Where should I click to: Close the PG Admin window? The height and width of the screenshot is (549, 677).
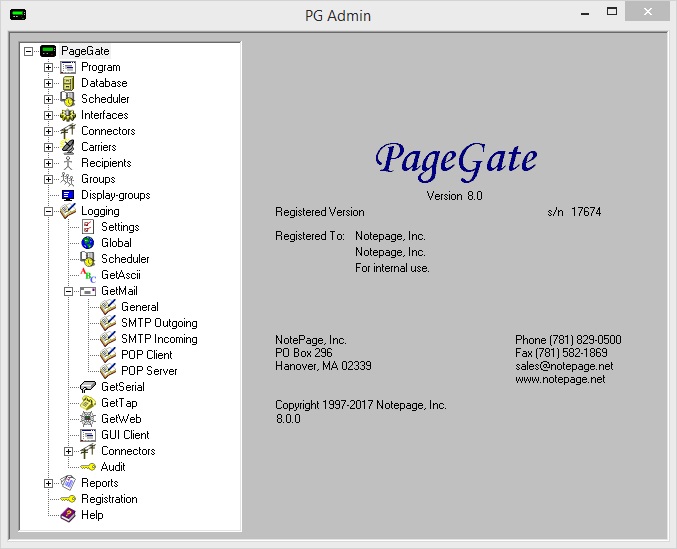click(x=648, y=12)
